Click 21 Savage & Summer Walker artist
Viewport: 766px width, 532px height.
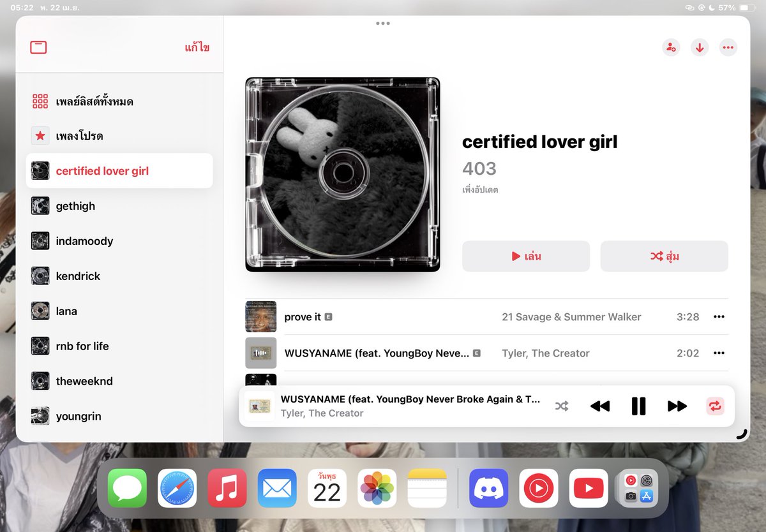click(x=571, y=317)
